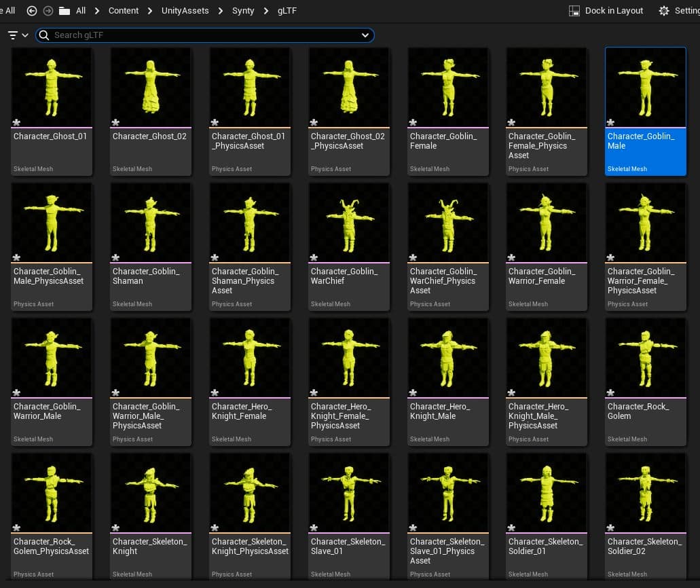Expand the search history dropdown arrow
Image resolution: width=700 pixels, height=588 pixels.
pyautogui.click(x=365, y=35)
